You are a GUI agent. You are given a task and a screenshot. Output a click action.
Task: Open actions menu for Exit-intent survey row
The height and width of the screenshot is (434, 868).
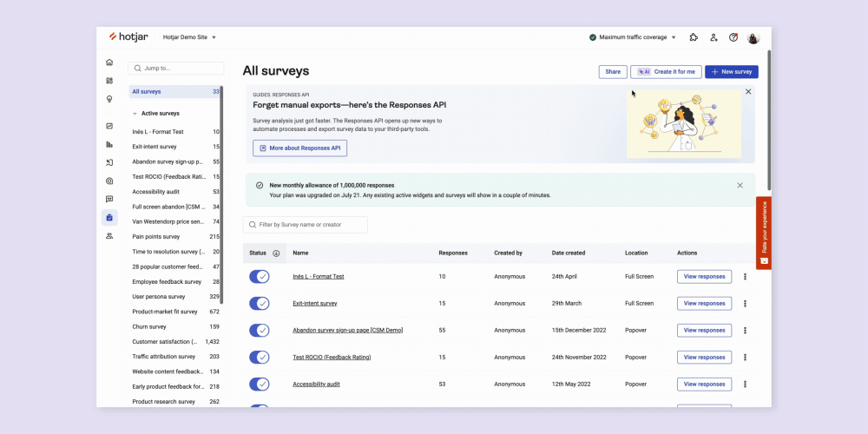(x=745, y=303)
